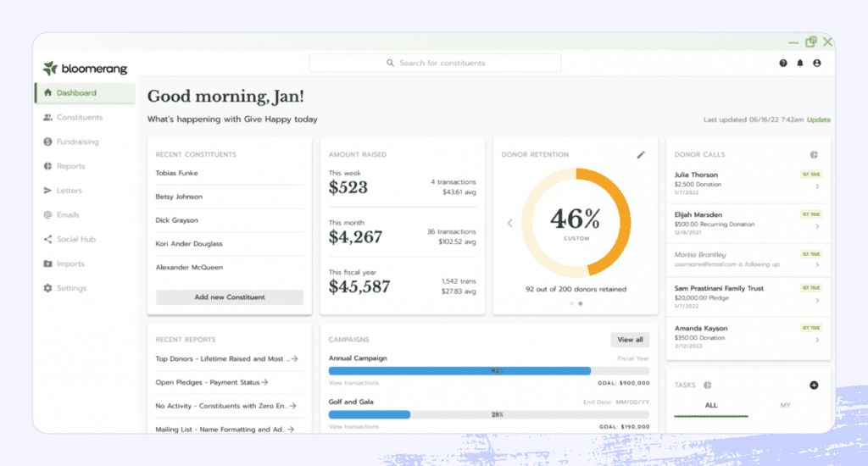Image resolution: width=868 pixels, height=466 pixels.
Task: Expand Sam Prastinani Family Trust chevron
Action: pos(817,301)
